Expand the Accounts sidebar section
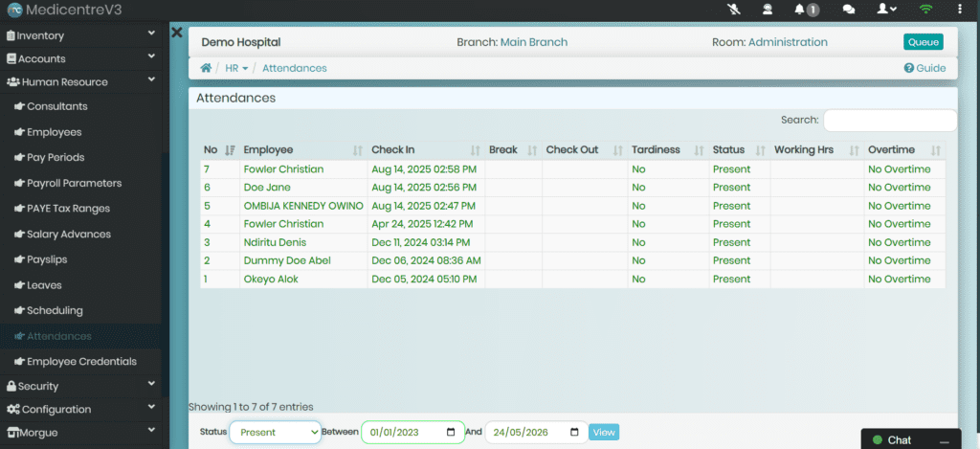 pos(80,58)
